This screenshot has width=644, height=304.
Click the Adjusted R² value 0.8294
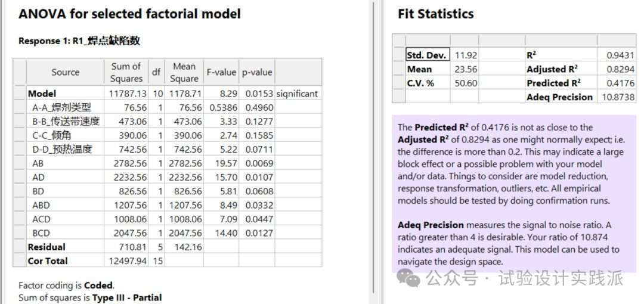pos(620,69)
